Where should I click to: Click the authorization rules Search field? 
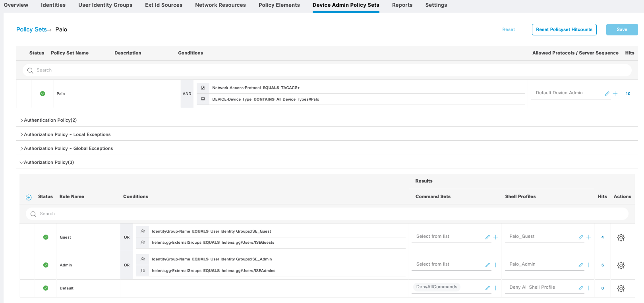[326, 214]
